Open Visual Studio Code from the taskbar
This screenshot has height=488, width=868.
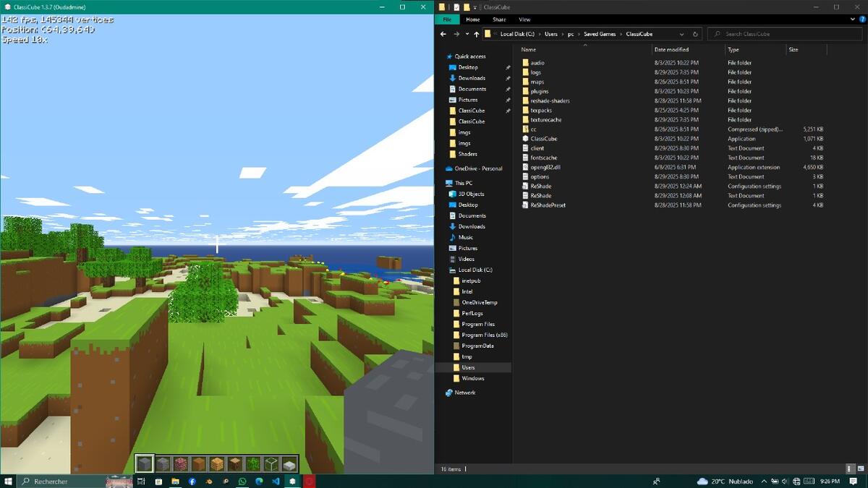[x=276, y=481]
